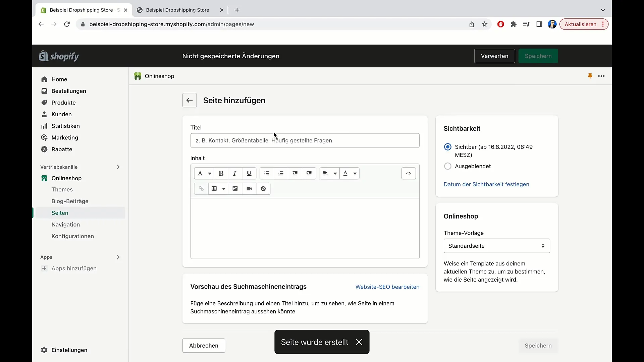644x362 pixels.
Task: Click the page title input field
Action: (x=305, y=140)
